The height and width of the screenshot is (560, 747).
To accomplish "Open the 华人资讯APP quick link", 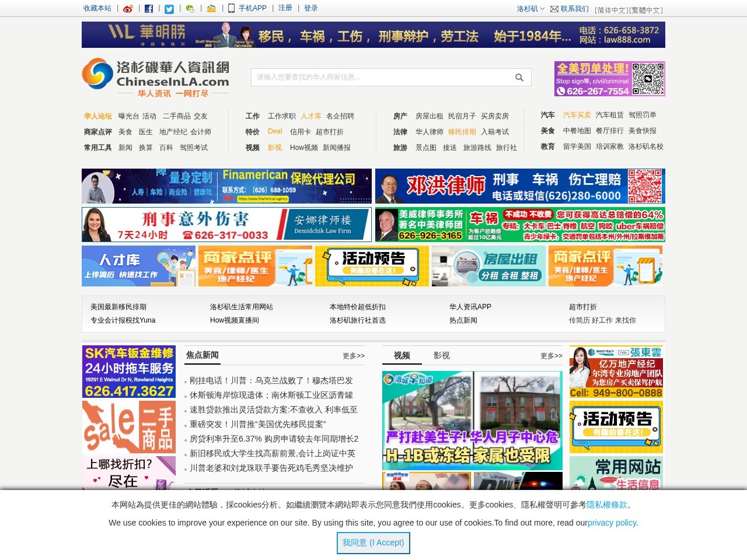I will coord(470,307).
